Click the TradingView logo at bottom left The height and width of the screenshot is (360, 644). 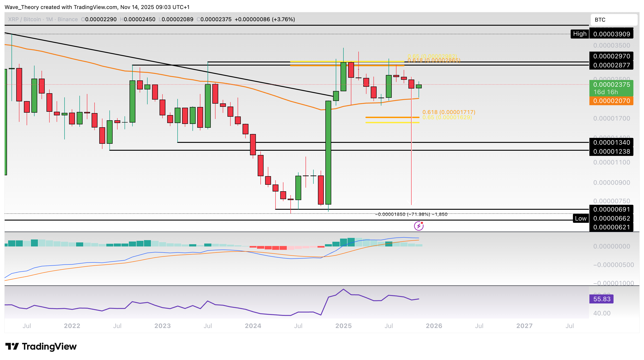click(x=41, y=346)
